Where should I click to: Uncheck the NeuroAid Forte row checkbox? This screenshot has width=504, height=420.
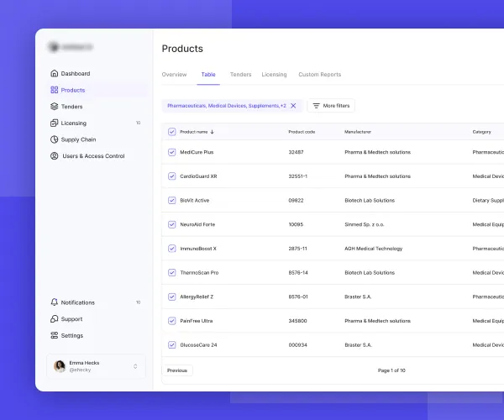click(x=172, y=224)
